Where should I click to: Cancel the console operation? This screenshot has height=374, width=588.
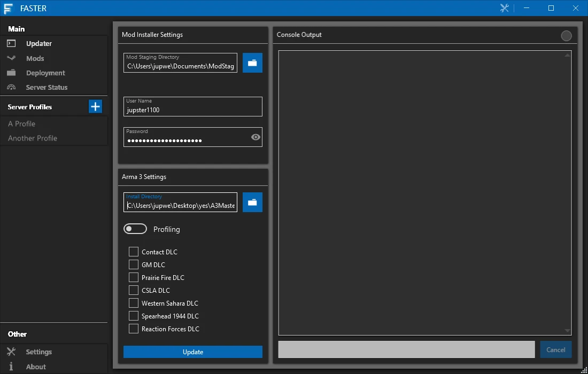point(556,349)
